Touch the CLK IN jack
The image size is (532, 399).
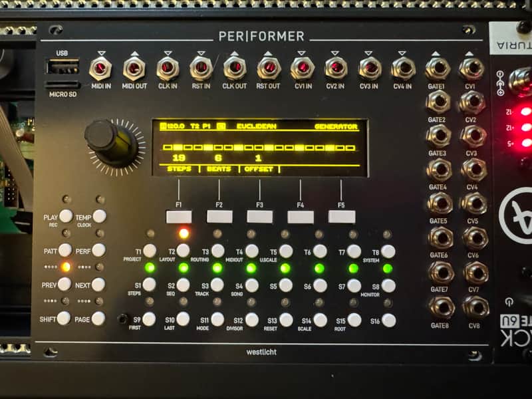coord(168,68)
